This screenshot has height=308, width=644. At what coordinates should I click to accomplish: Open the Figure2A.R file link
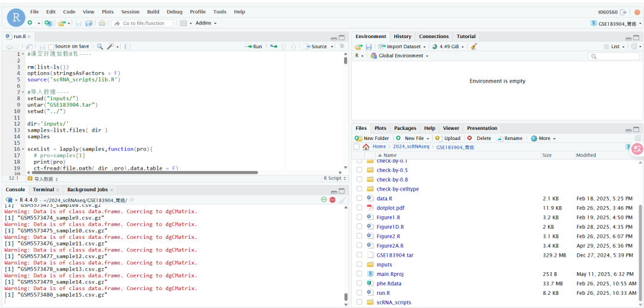[390, 245]
